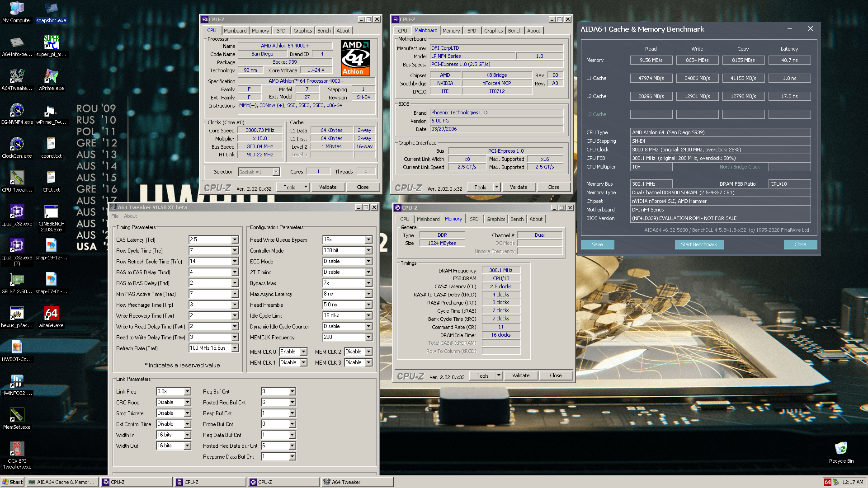Image resolution: width=868 pixels, height=488 pixels.
Task: Launch the aida64.exe desktop icon
Action: coord(51,317)
